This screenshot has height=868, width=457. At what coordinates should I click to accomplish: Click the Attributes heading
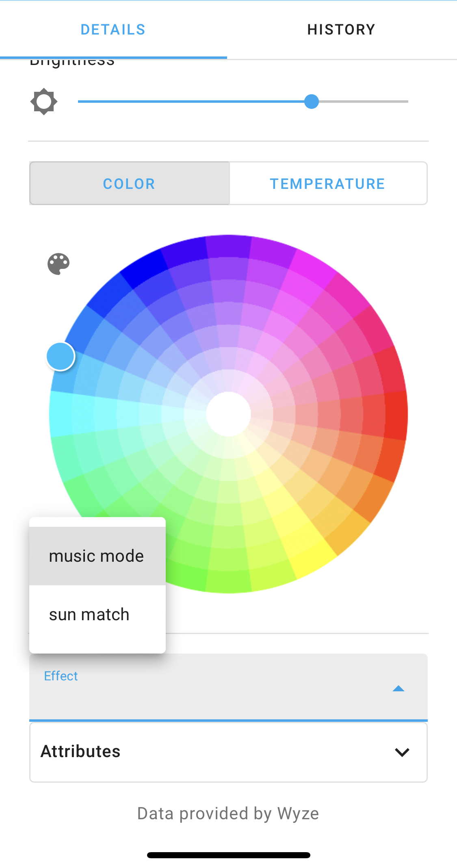click(80, 751)
